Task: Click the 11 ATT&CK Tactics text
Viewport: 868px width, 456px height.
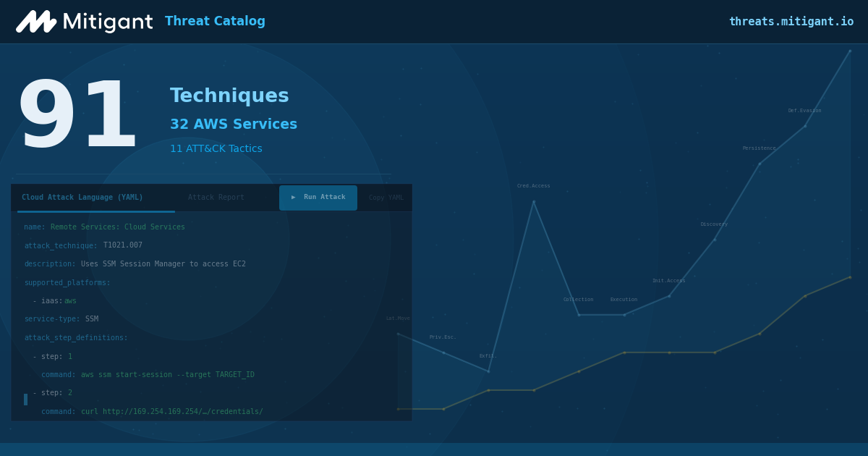Action: [216, 149]
